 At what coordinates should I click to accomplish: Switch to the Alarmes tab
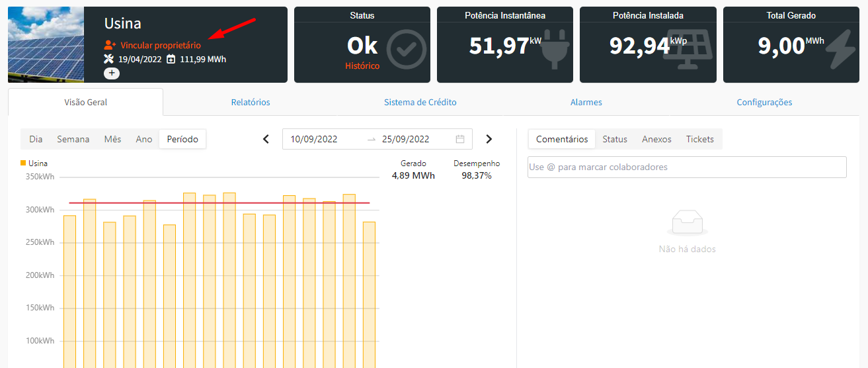(586, 103)
